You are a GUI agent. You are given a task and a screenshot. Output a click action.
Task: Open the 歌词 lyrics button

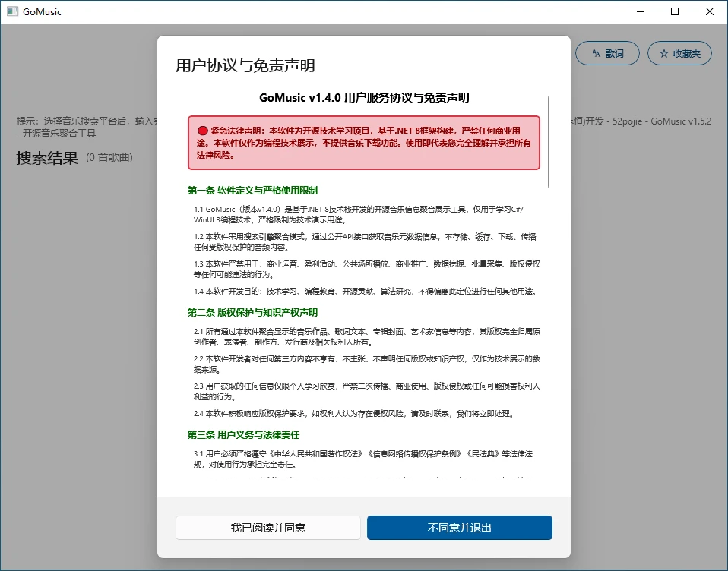pos(606,53)
